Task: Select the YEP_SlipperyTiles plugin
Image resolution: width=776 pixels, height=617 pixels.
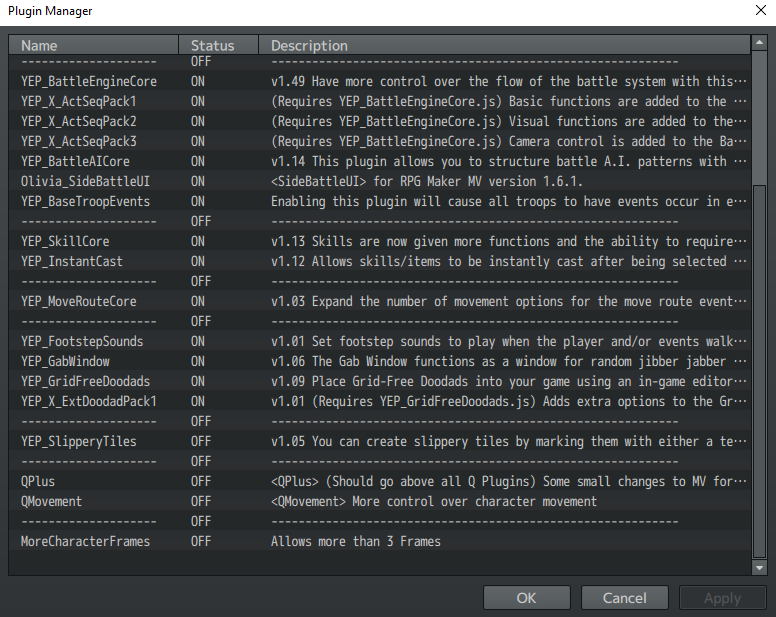Action: click(x=380, y=441)
